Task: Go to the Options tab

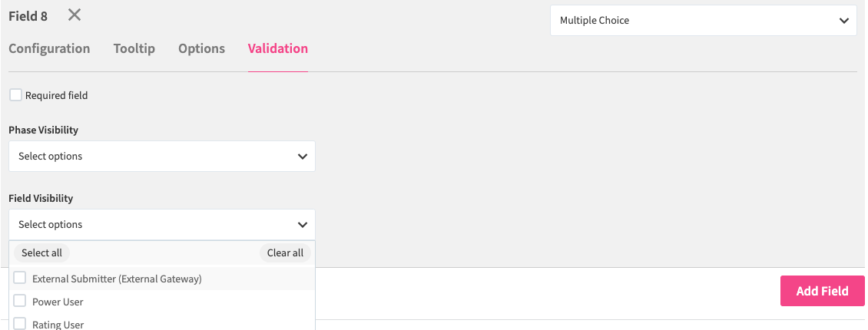Action: coord(201,48)
